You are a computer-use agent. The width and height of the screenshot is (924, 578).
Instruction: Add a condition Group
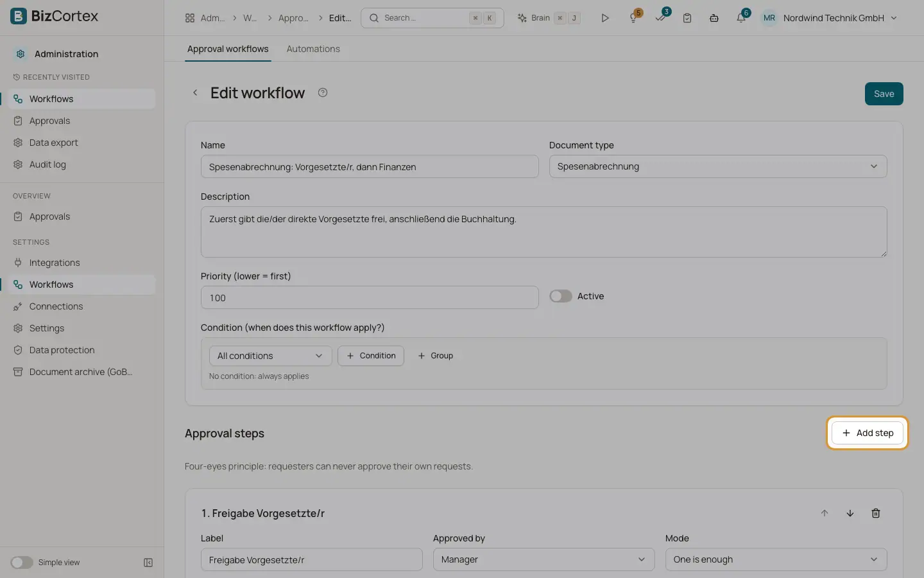pos(436,356)
